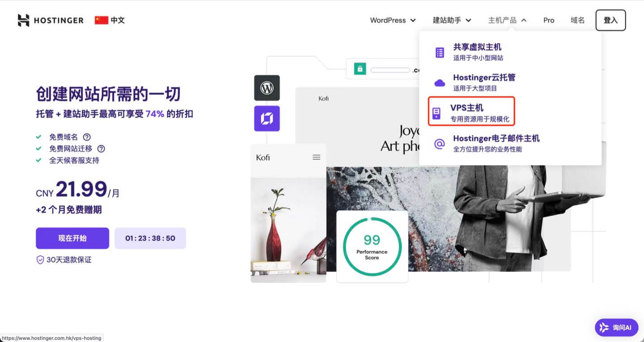The width and height of the screenshot is (644, 342).
Task: Click the Kofi mobile preview title
Action: coord(263,158)
